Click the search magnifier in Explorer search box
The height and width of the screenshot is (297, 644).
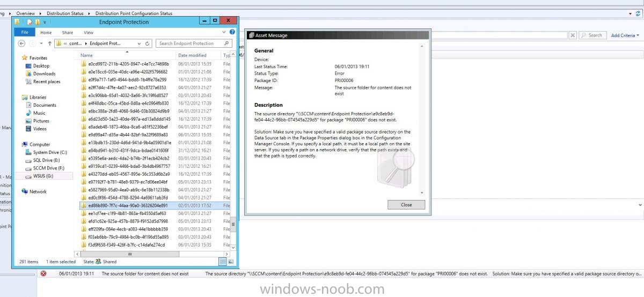click(x=225, y=43)
